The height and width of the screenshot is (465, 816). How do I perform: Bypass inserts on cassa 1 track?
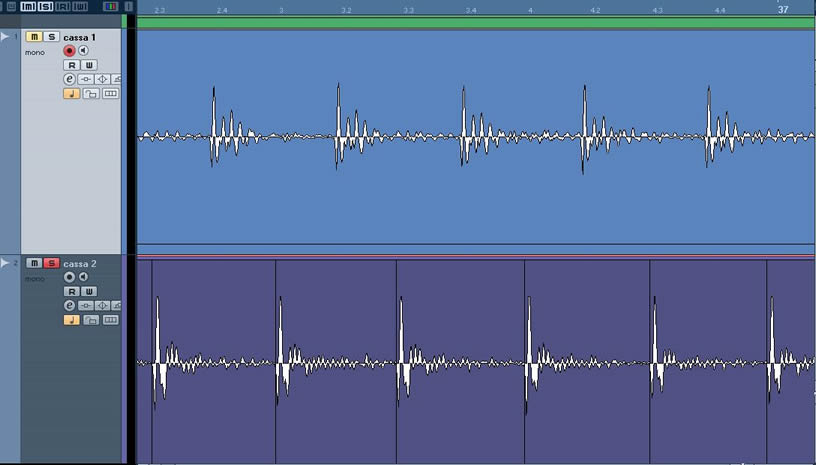[x=85, y=79]
